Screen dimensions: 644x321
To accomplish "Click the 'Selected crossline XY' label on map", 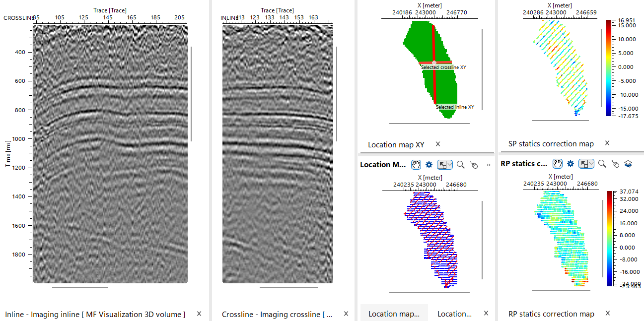I will pyautogui.click(x=444, y=67).
